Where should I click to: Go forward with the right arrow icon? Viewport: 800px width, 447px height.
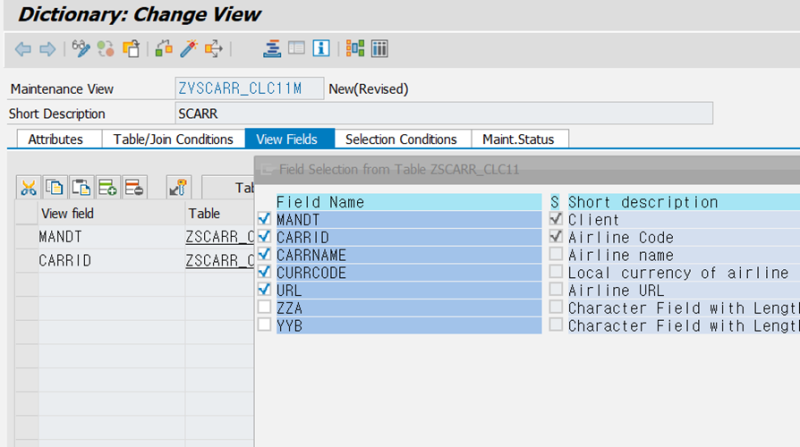click(x=47, y=49)
